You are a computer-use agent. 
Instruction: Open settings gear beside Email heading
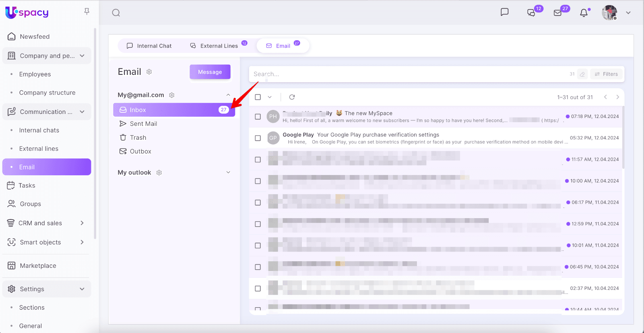(149, 72)
